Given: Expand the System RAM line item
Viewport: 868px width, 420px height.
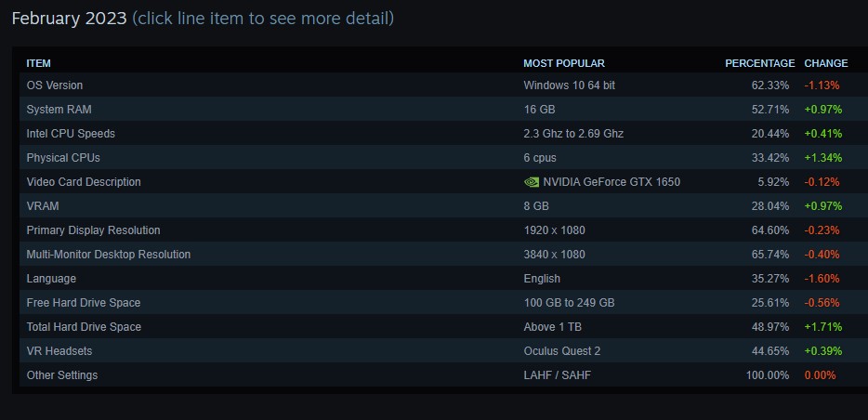Looking at the screenshot, I should coord(59,110).
